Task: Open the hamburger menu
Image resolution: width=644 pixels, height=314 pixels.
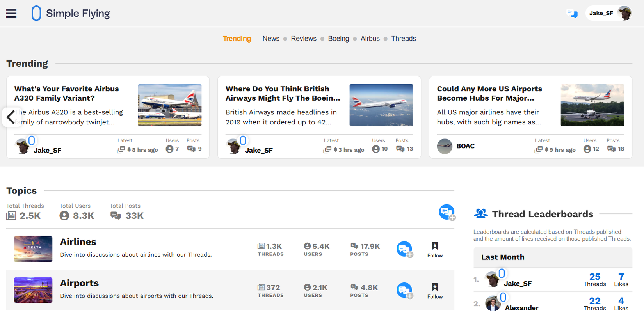Action: [11, 13]
